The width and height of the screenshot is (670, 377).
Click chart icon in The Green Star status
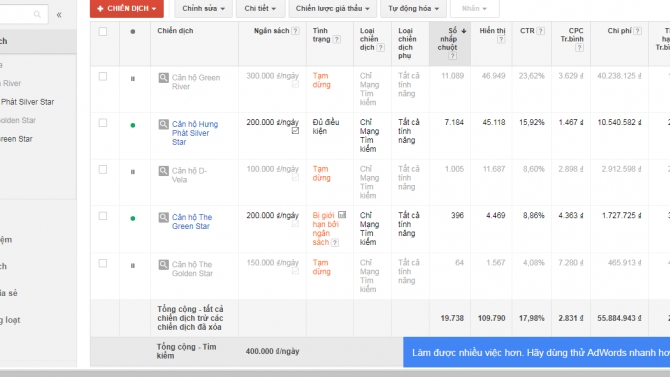(342, 215)
